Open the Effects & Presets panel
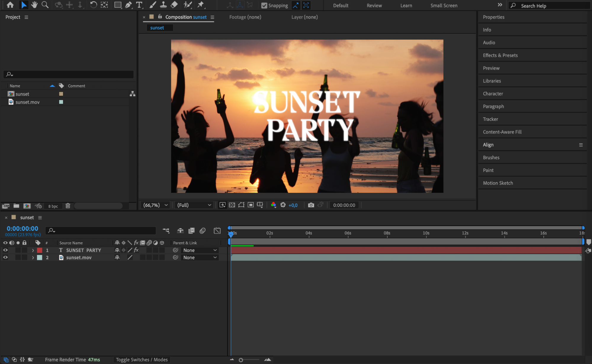592x364 pixels. (500, 55)
